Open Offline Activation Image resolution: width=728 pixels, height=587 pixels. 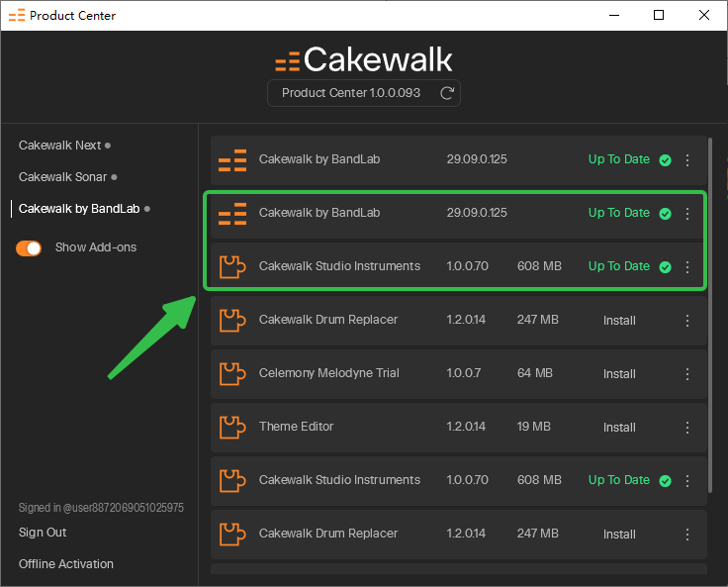[x=66, y=564]
